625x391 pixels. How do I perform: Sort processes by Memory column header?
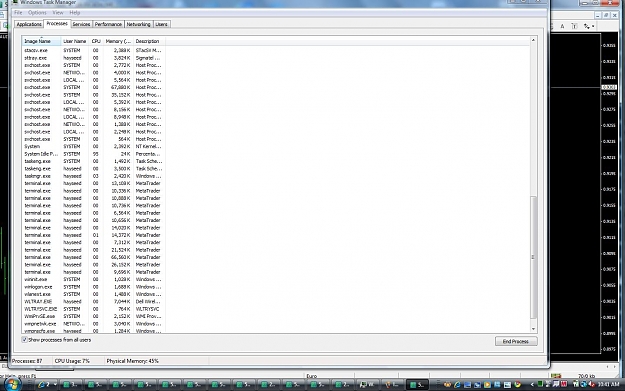[118, 41]
